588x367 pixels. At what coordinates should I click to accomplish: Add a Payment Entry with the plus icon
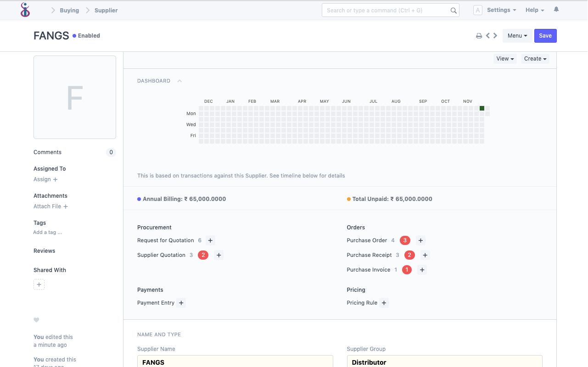click(x=181, y=303)
